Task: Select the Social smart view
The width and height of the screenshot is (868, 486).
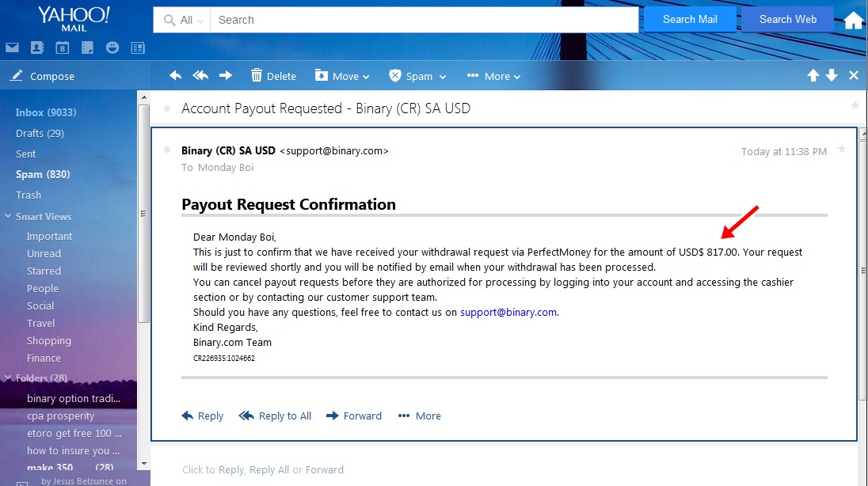Action: 40,306
